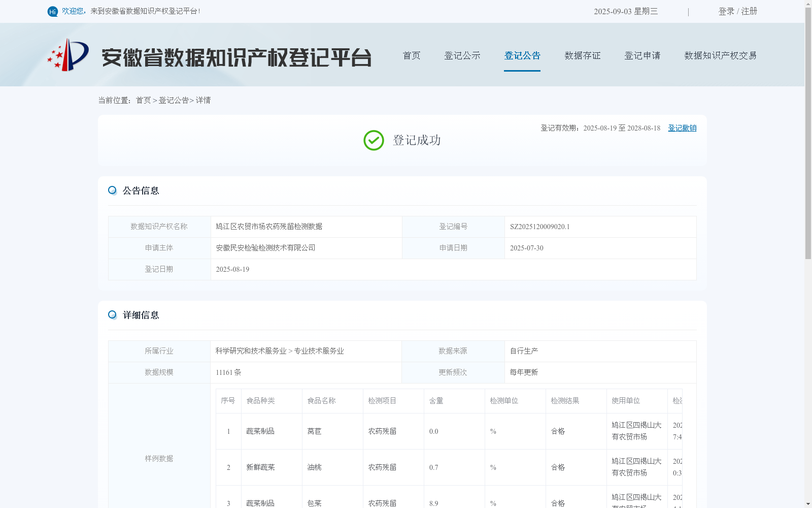Viewport: 812px width, 508px height.
Task: Click 首页 in the breadcrumb
Action: [x=143, y=101]
